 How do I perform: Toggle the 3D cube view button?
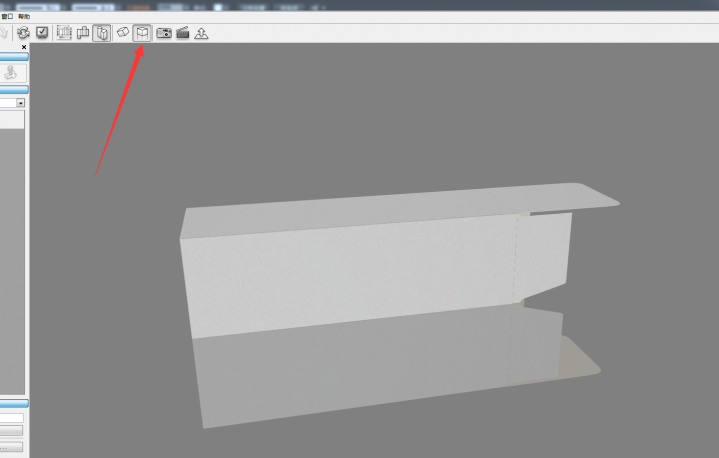click(x=143, y=33)
